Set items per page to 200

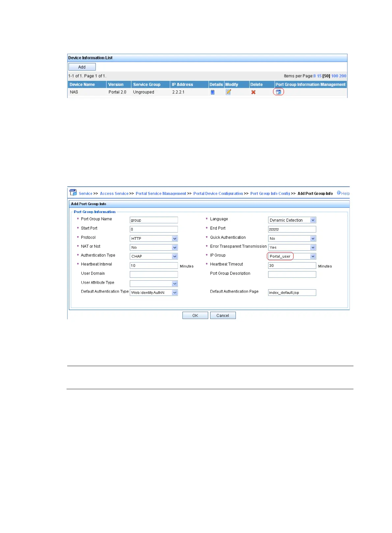pyautogui.click(x=343, y=76)
